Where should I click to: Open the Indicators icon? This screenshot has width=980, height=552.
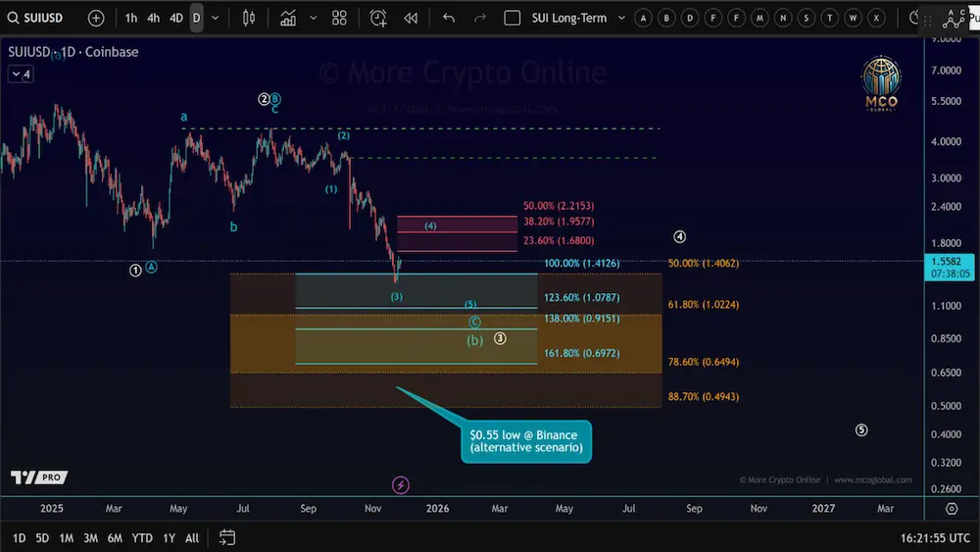coord(288,18)
